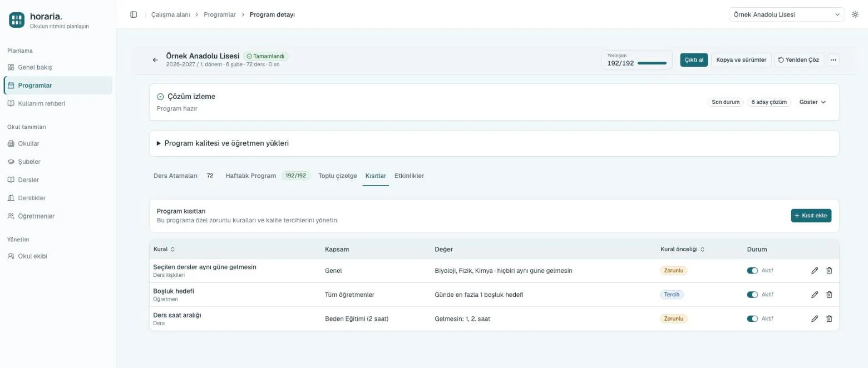Click the Çıktı al button
Image resolution: width=868 pixels, height=368 pixels.
click(694, 60)
